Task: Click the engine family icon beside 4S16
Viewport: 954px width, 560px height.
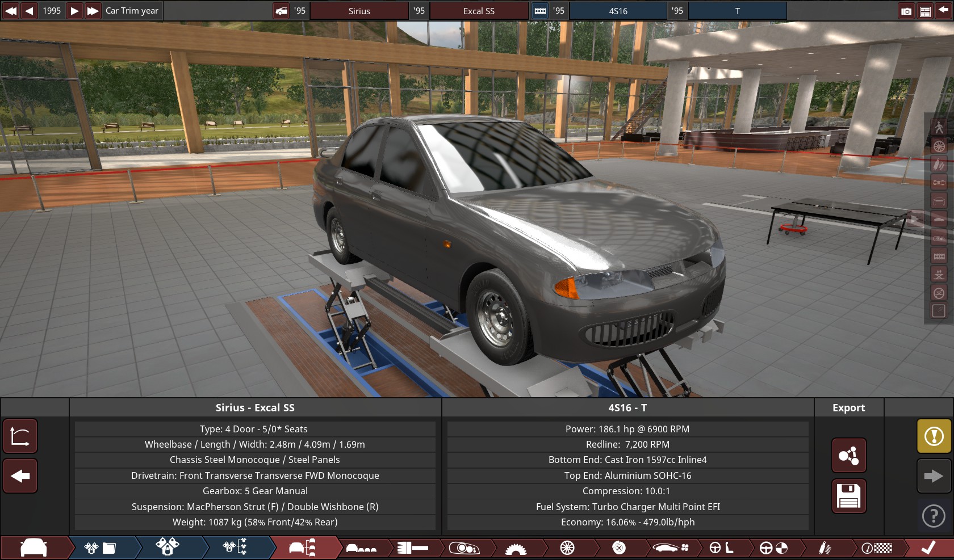Action: tap(540, 11)
